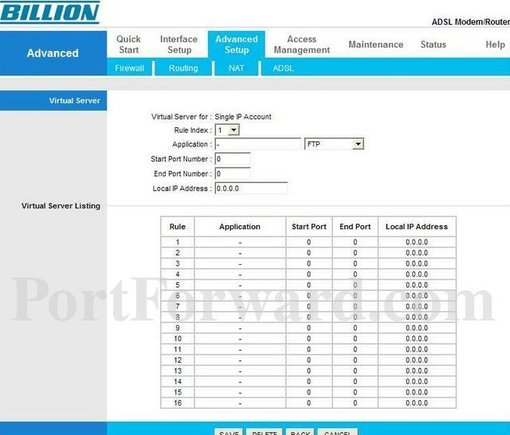Open the Routing submenu
The image size is (510, 435).
click(183, 68)
